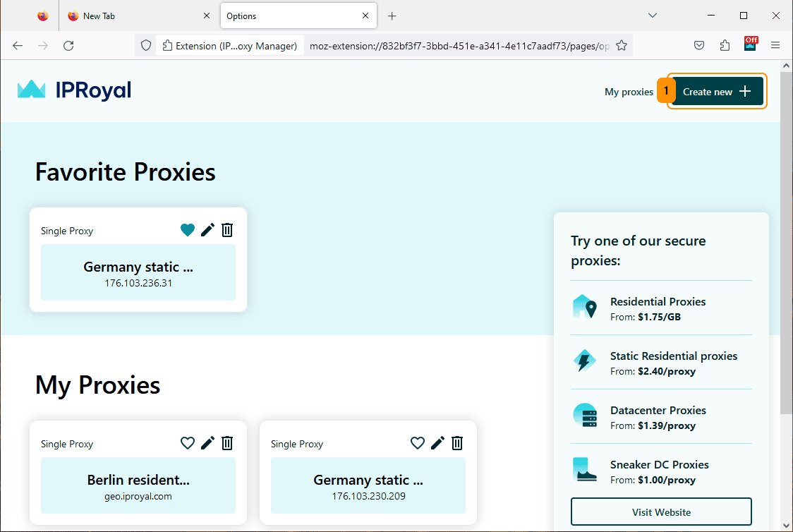Close the Options tab
This screenshot has height=532, width=793.
point(365,16)
